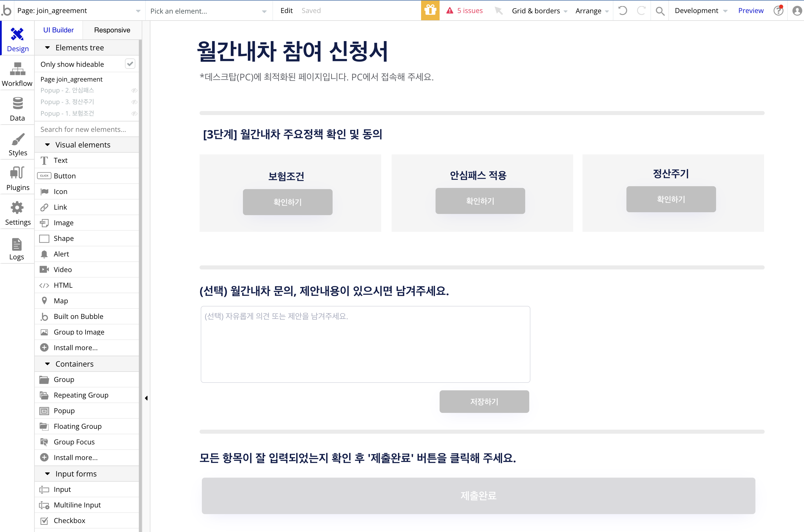Switch to the Responsive tab
The image size is (804, 532).
(112, 30)
